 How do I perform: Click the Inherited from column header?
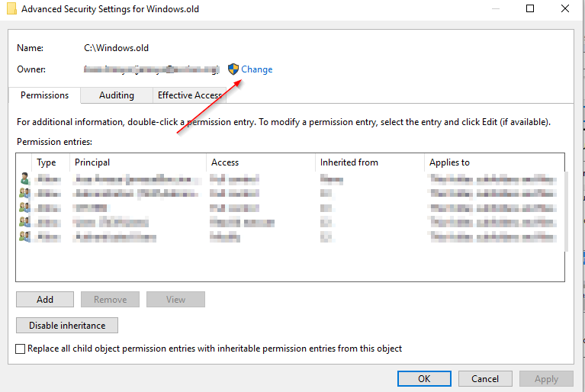tap(349, 162)
